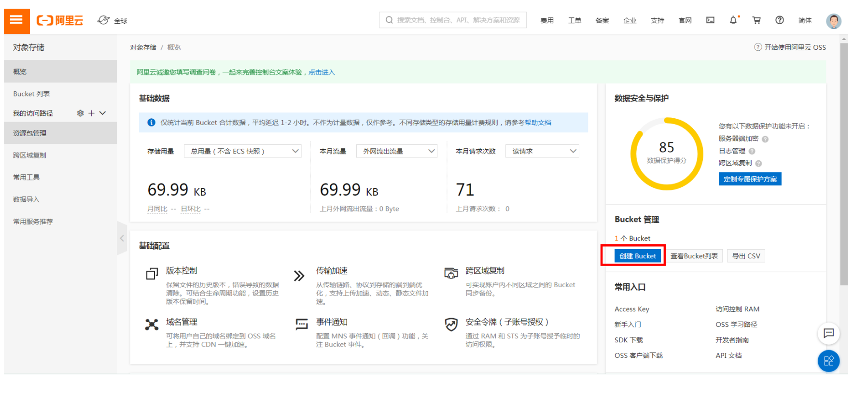868x393 pixels.
Task: Open the user avatar menu
Action: 834,21
